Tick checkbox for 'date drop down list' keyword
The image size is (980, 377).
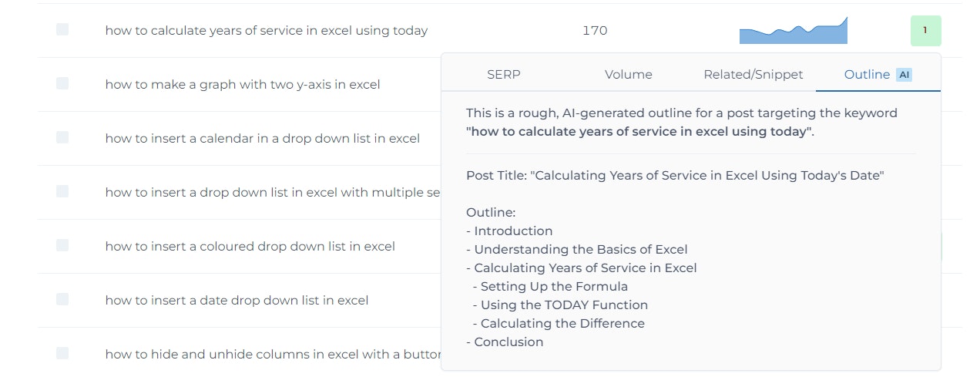point(62,299)
